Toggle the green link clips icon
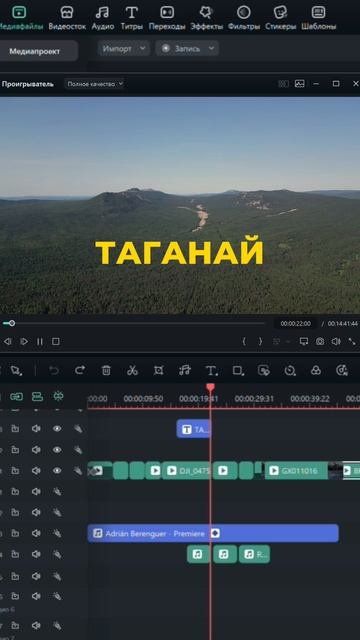The height and width of the screenshot is (640, 360). [16, 396]
